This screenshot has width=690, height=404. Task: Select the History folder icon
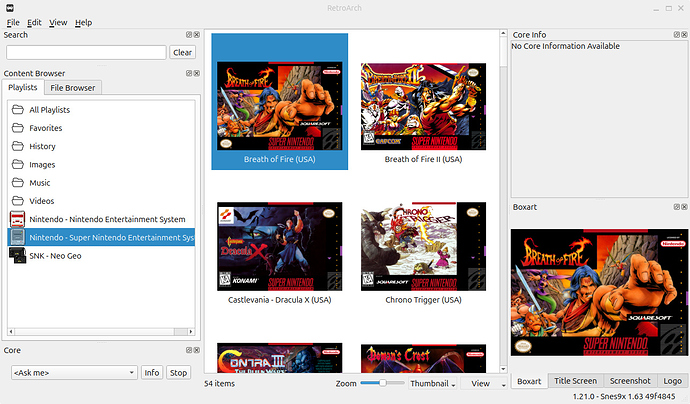(x=18, y=146)
